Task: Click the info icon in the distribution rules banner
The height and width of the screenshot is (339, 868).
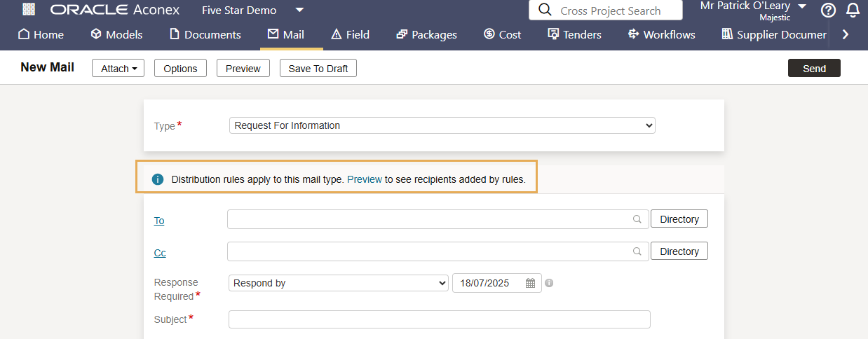Action: 158,179
